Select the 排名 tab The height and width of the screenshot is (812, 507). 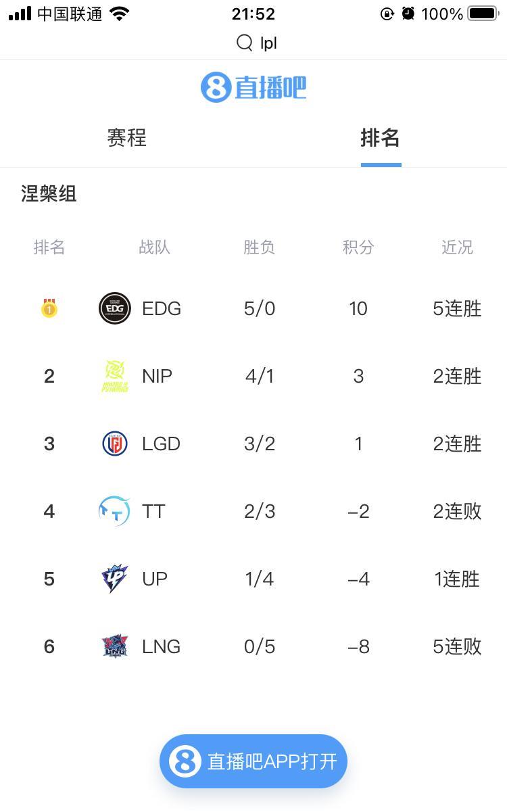pyautogui.click(x=380, y=138)
